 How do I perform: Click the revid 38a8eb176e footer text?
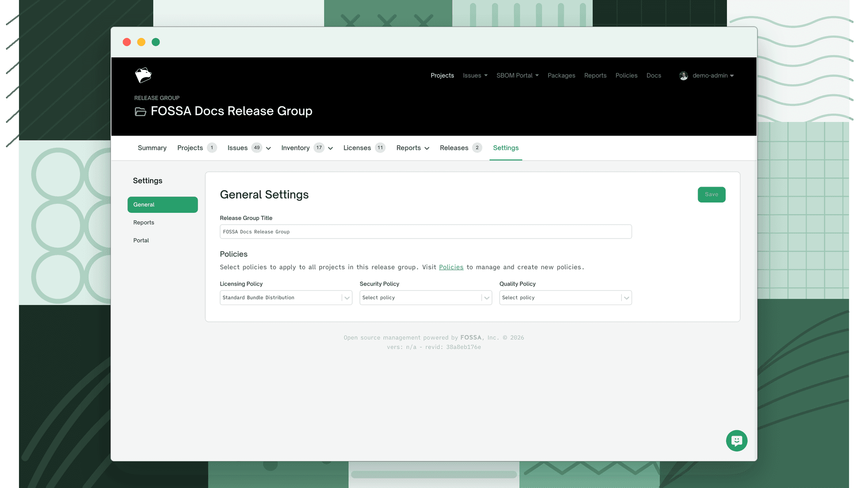coord(453,347)
